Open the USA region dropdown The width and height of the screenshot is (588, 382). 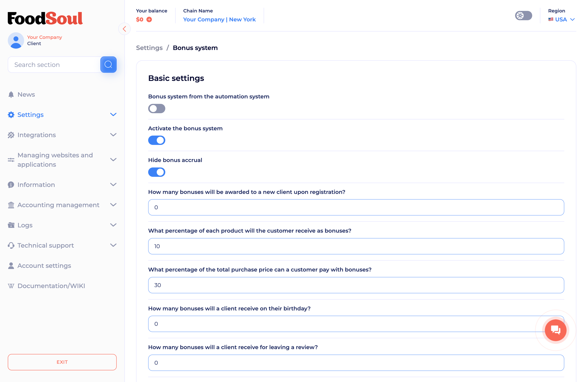[561, 19]
